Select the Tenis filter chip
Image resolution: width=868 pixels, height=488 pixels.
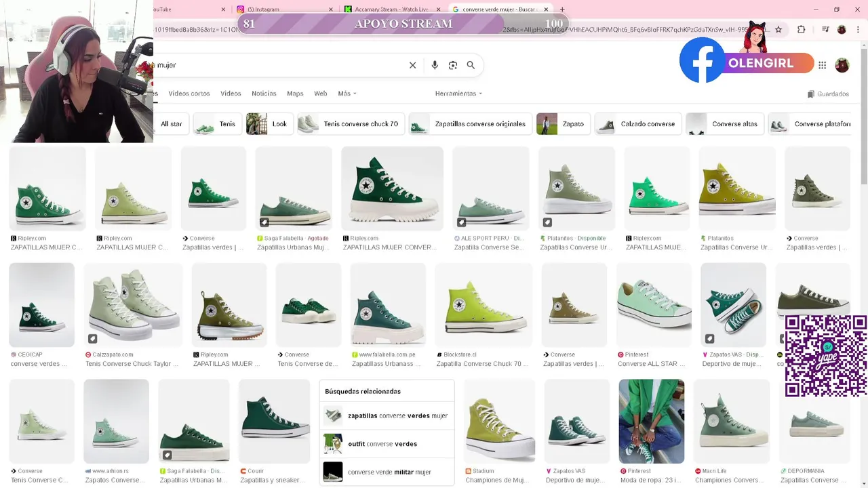pos(217,124)
